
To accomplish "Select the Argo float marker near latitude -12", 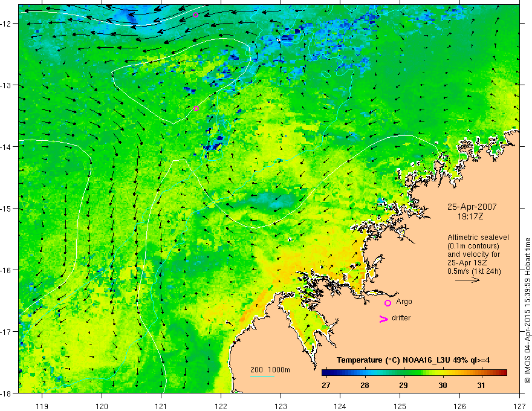I will pyautogui.click(x=195, y=15).
